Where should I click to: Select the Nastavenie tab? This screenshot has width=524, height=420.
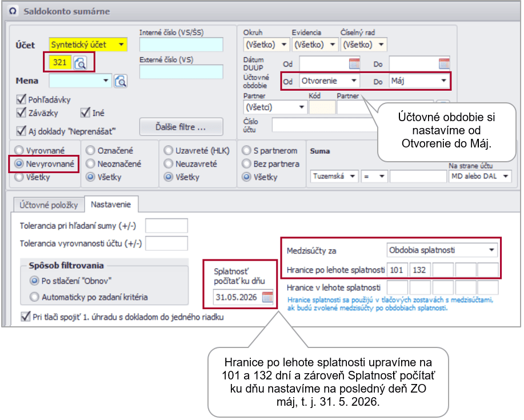111,204
